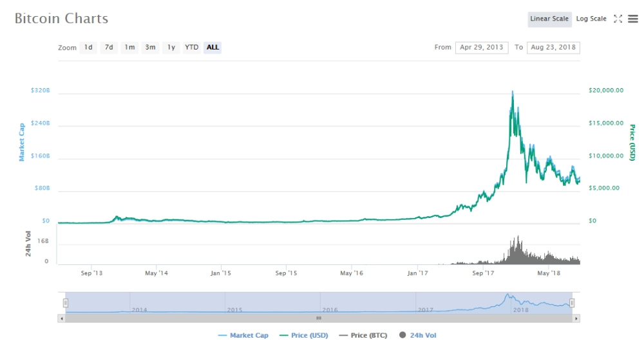The width and height of the screenshot is (644, 346).
Task: Click the navigator right handle
Action: pos(572,302)
